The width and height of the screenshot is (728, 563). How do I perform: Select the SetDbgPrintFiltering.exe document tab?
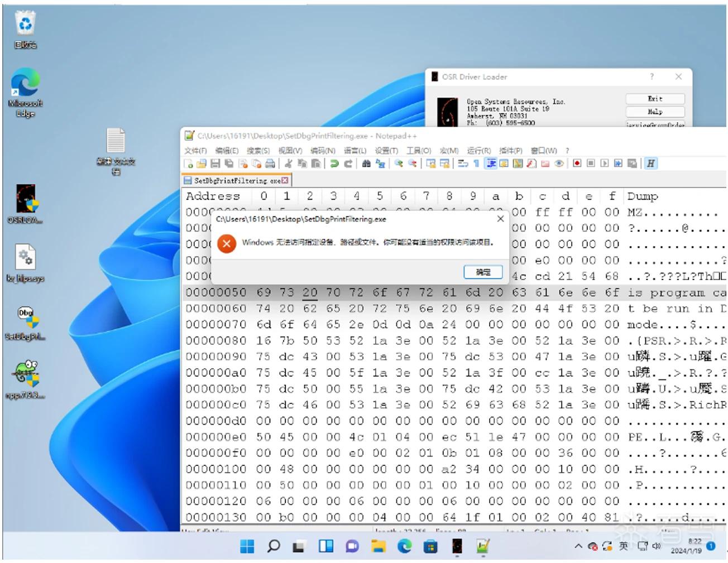[236, 180]
